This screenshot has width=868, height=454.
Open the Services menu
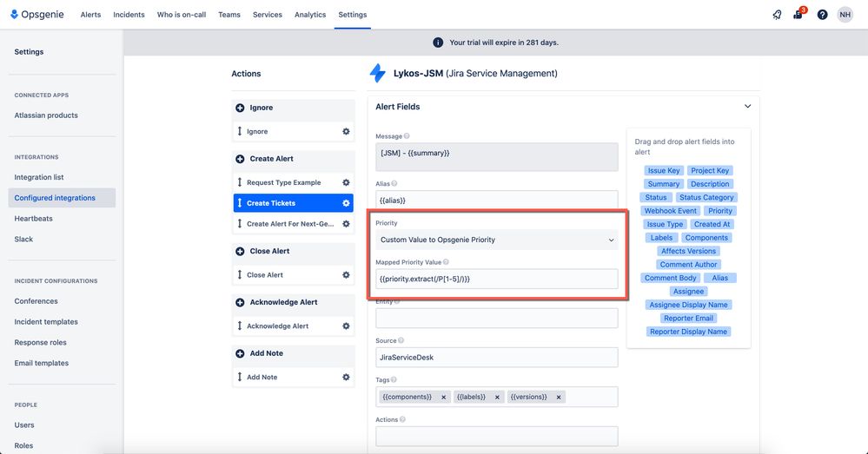pyautogui.click(x=268, y=15)
